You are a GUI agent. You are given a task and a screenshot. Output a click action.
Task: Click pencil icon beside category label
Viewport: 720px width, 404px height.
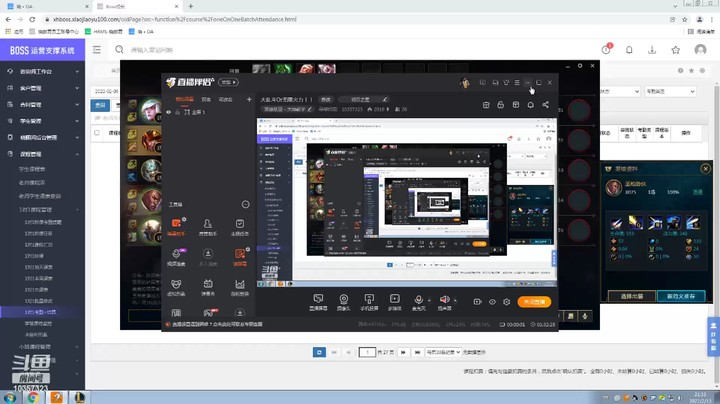click(310, 109)
